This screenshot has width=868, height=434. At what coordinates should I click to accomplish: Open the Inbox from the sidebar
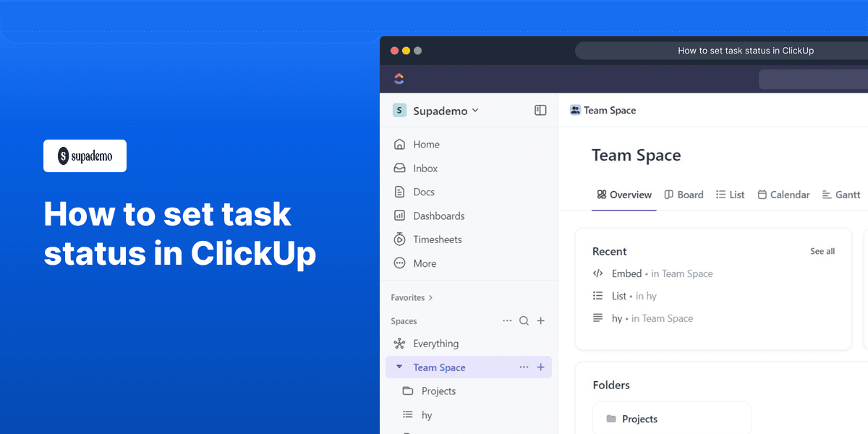(x=425, y=168)
